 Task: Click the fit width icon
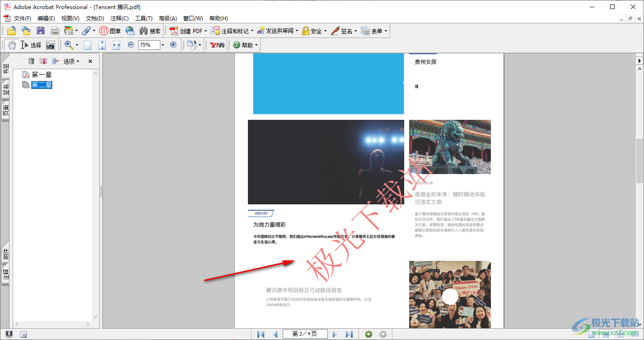[x=117, y=45]
